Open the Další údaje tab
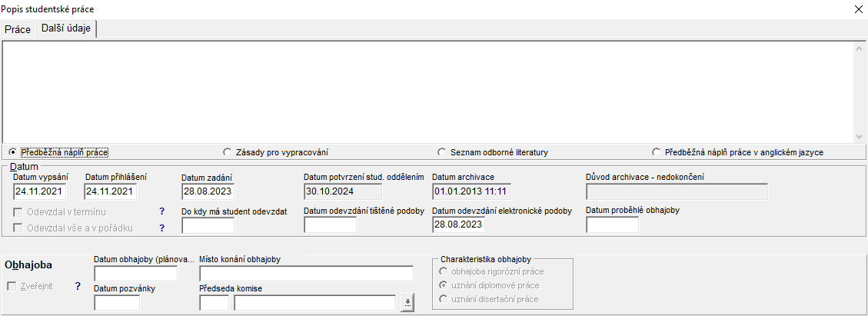This screenshot has width=868, height=316. coord(67,29)
